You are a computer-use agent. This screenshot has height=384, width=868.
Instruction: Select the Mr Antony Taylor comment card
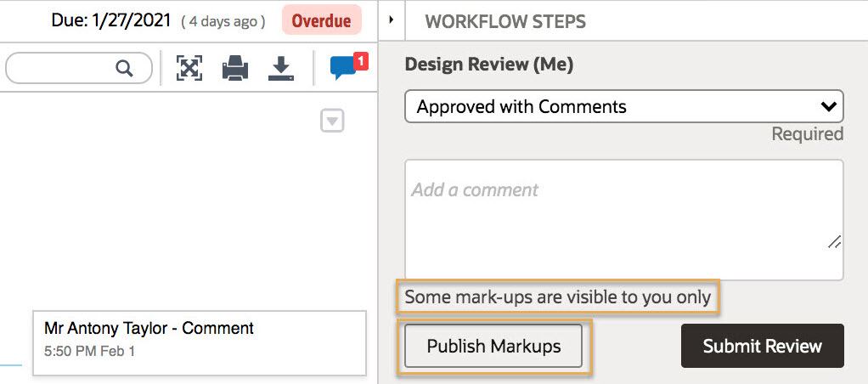click(x=200, y=343)
